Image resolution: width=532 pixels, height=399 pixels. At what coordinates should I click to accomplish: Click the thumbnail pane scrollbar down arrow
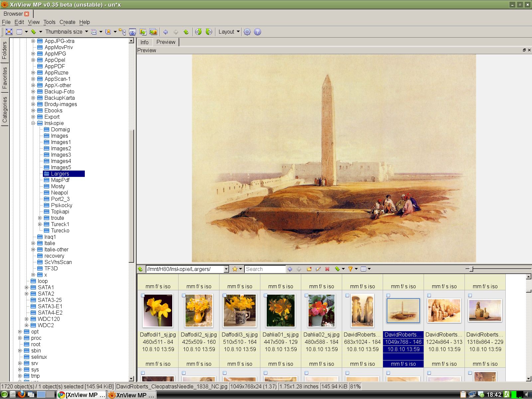529,379
